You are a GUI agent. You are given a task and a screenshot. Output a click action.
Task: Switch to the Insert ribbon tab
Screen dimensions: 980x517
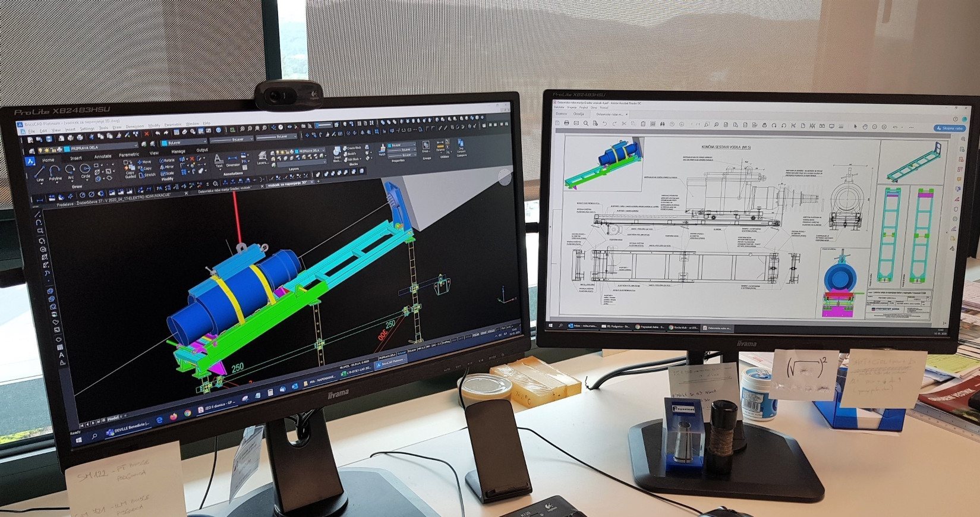point(76,158)
